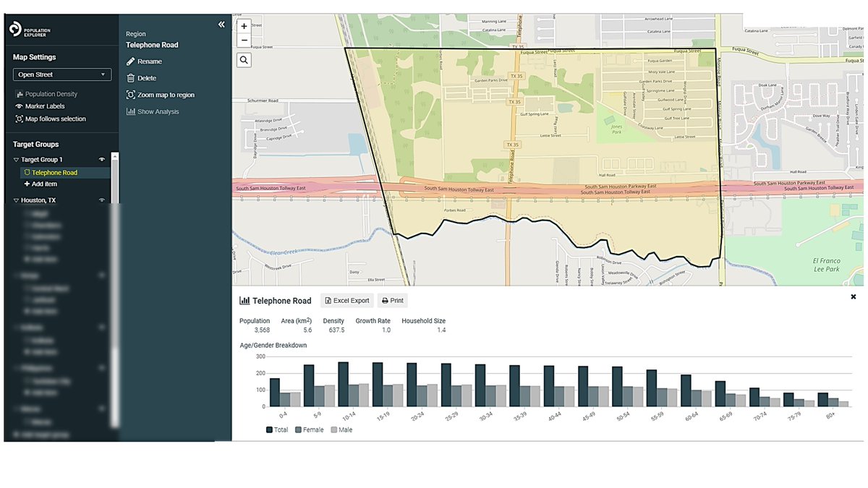Click the Delete trash icon
The height and width of the screenshot is (488, 868).
coord(130,78)
